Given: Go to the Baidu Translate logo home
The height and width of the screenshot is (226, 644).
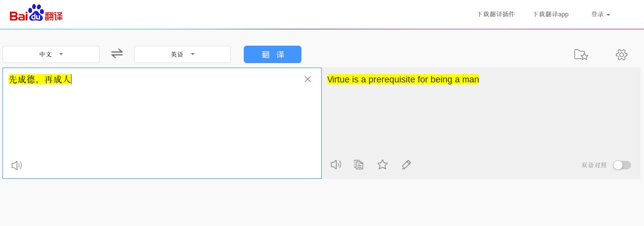Looking at the screenshot, I should tap(36, 13).
